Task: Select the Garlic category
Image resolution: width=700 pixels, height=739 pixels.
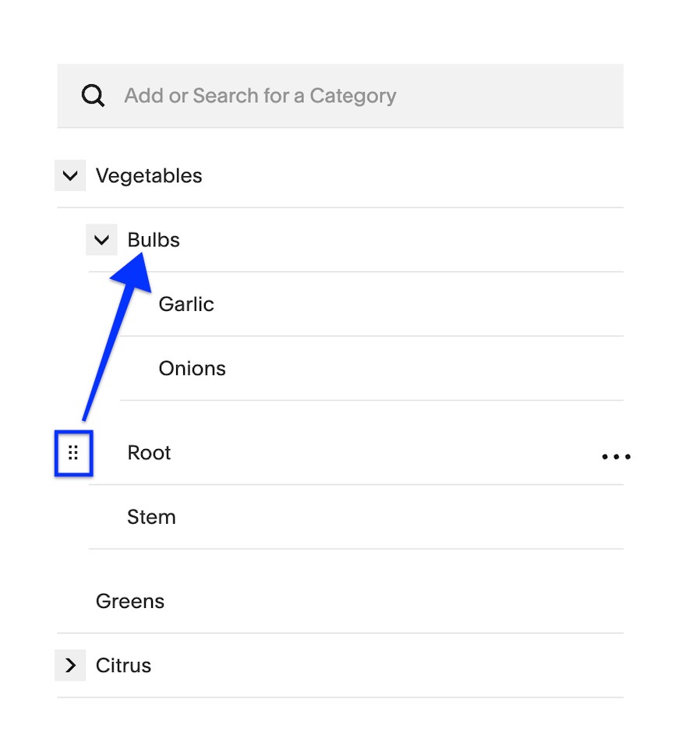Action: [x=186, y=304]
